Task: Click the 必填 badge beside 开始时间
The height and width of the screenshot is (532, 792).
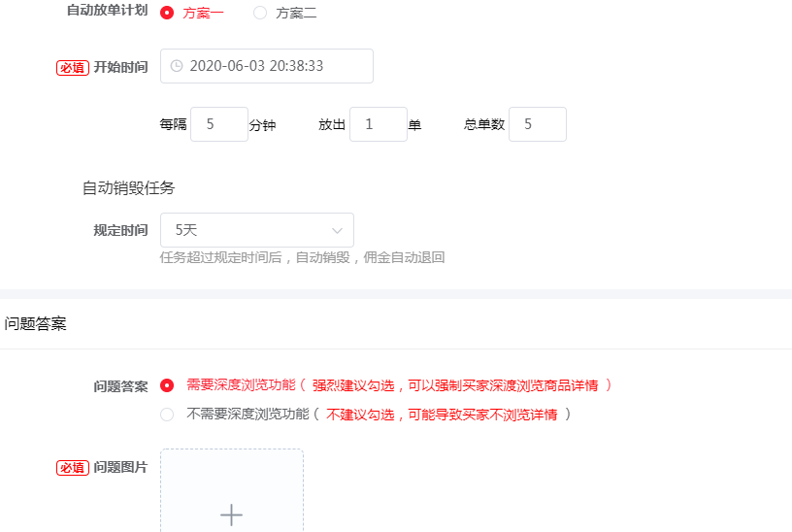Action: click(x=73, y=67)
